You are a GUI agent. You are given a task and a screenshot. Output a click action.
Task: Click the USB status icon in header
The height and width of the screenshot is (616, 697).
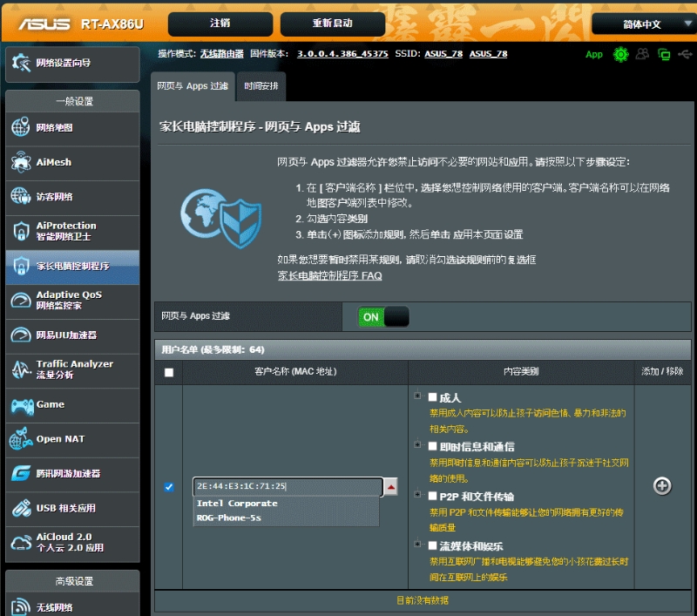(x=685, y=54)
